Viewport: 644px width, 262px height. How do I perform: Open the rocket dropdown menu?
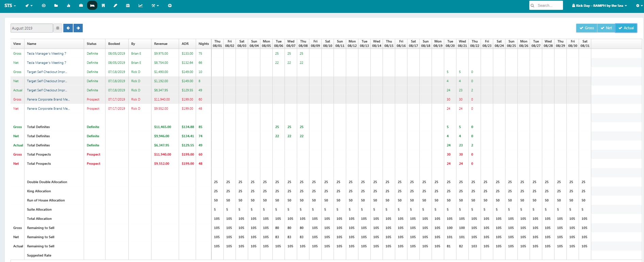coord(29,5)
